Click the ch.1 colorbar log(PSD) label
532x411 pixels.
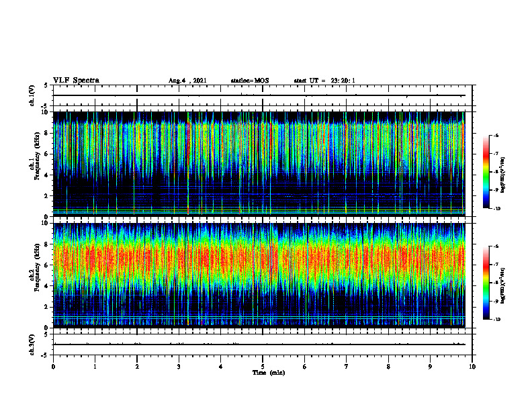point(503,175)
